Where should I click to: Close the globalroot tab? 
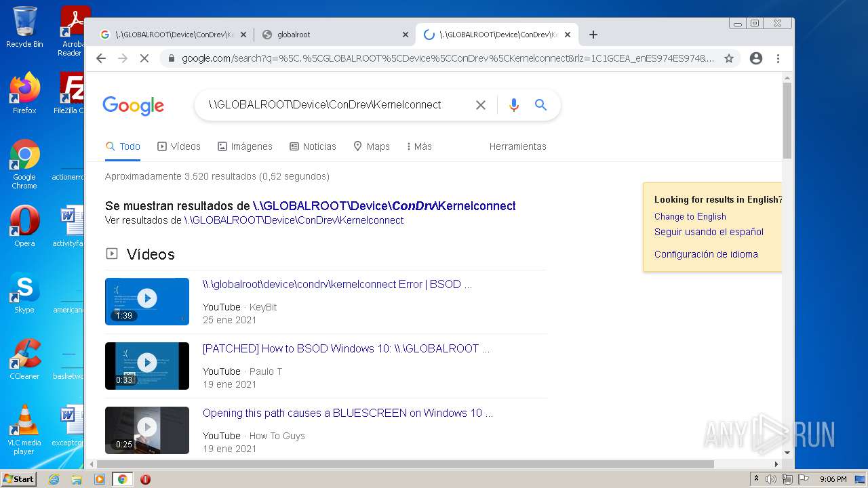pos(406,35)
